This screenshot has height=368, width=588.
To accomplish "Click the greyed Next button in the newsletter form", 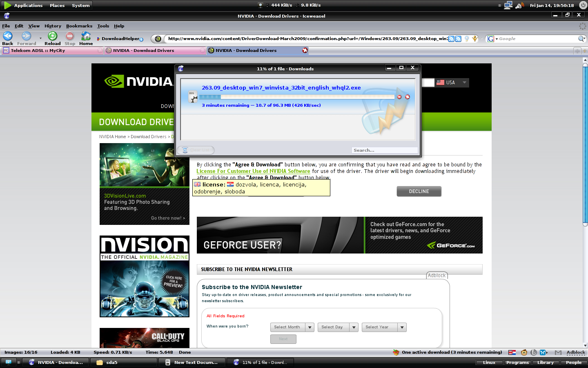I will click(283, 339).
